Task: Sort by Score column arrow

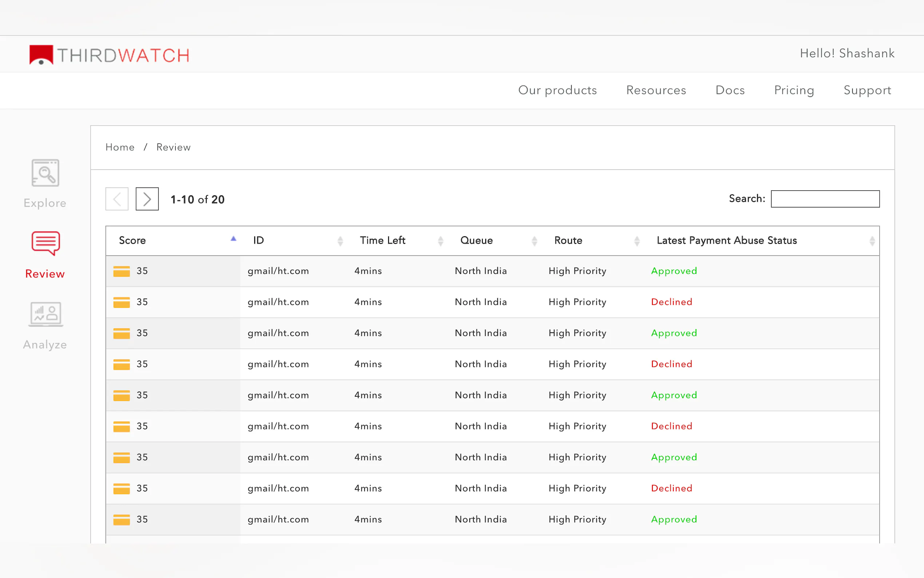Action: coord(234,239)
